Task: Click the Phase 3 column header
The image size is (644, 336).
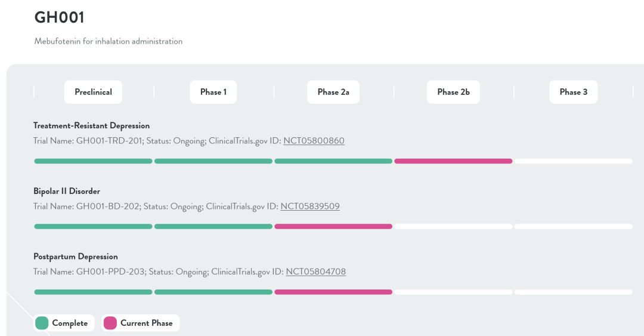Action: tap(573, 92)
